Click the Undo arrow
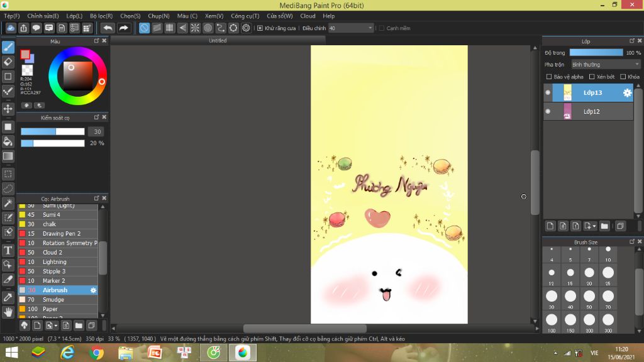 coord(108,28)
